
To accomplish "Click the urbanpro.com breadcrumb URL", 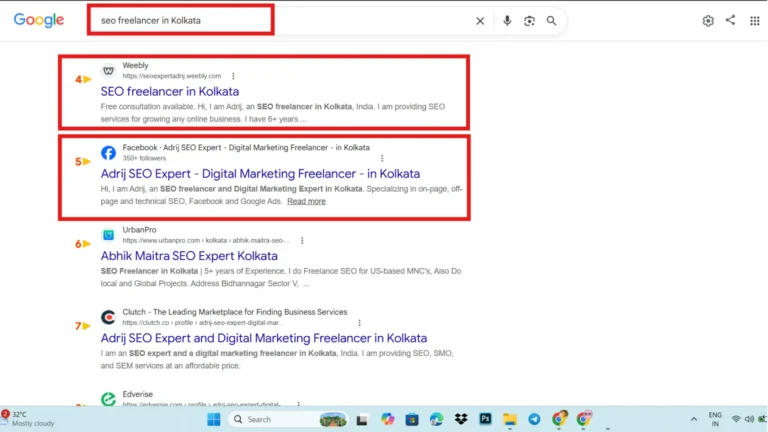I will point(206,240).
